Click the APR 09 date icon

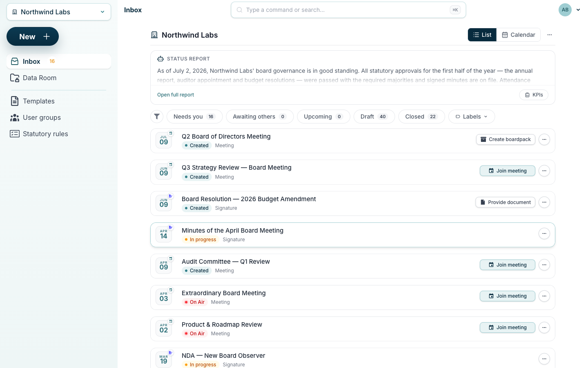164,266
